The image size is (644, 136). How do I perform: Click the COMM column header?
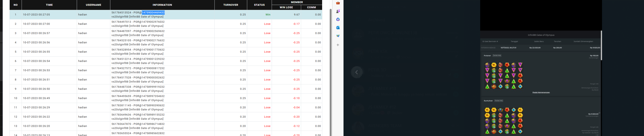point(311,7)
